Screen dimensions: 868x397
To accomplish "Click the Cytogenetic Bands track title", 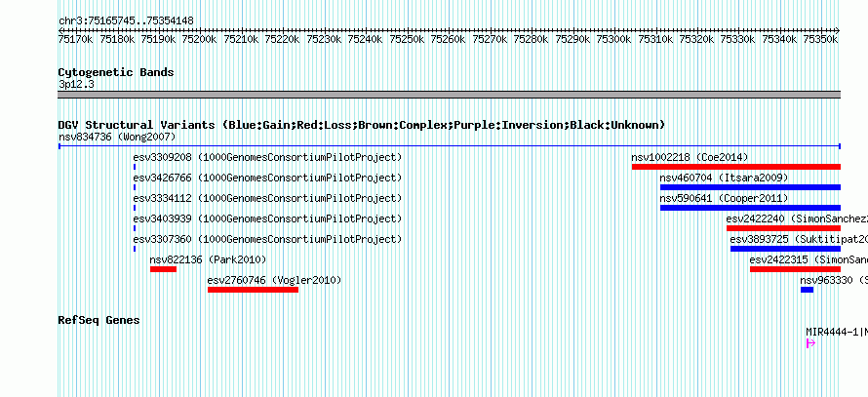I will (x=116, y=72).
